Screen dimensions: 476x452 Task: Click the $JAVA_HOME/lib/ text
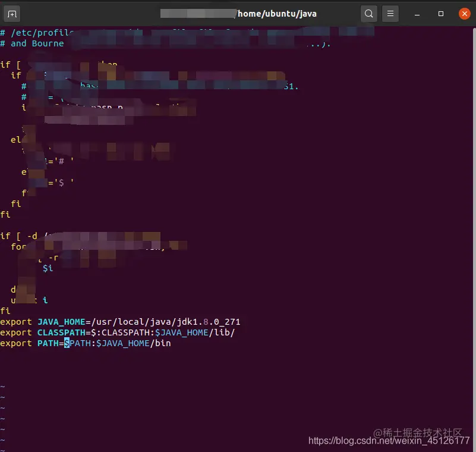click(195, 332)
